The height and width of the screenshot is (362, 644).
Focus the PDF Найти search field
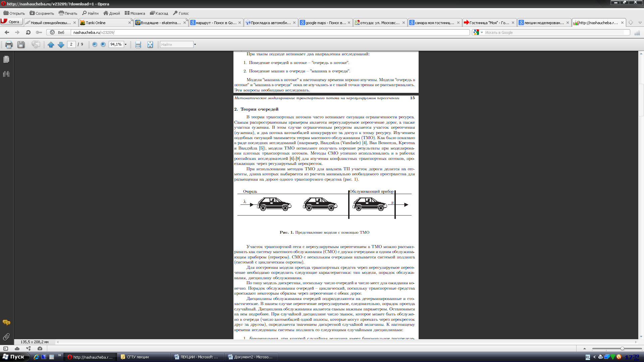pos(176,45)
